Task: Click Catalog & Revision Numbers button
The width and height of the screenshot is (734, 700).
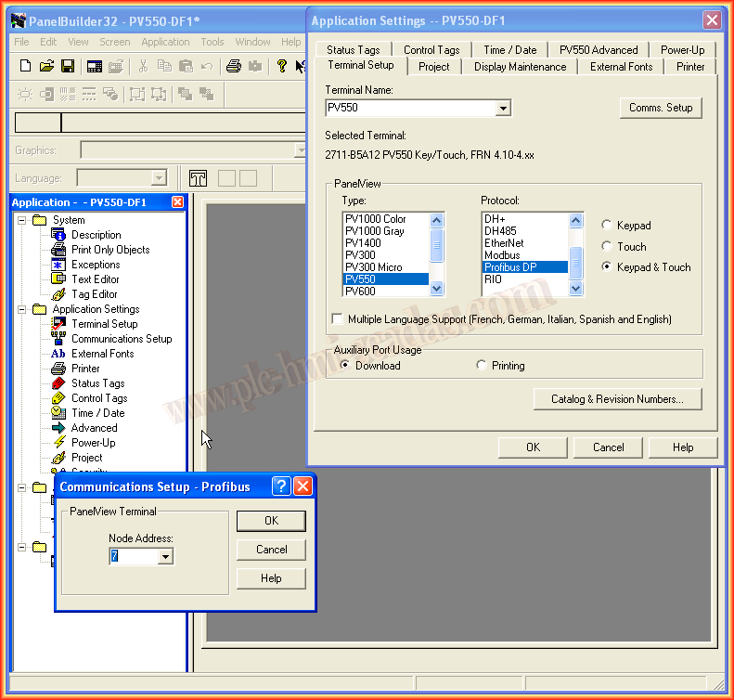Action: [x=617, y=399]
